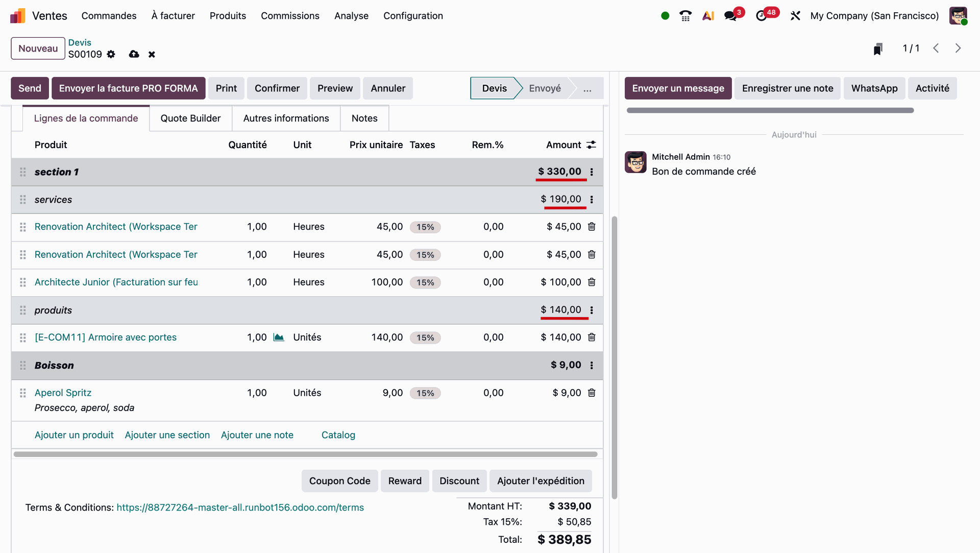Click the discard changes X icon
The height and width of the screenshot is (553, 980).
click(152, 54)
